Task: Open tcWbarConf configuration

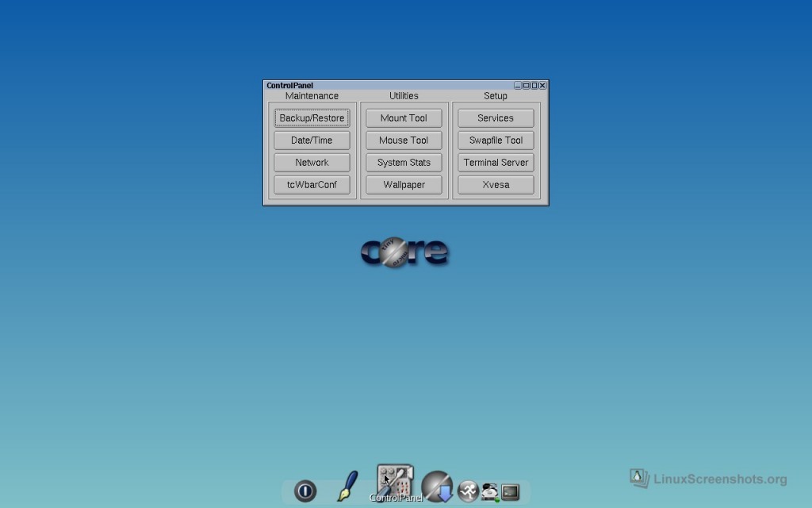Action: point(312,184)
